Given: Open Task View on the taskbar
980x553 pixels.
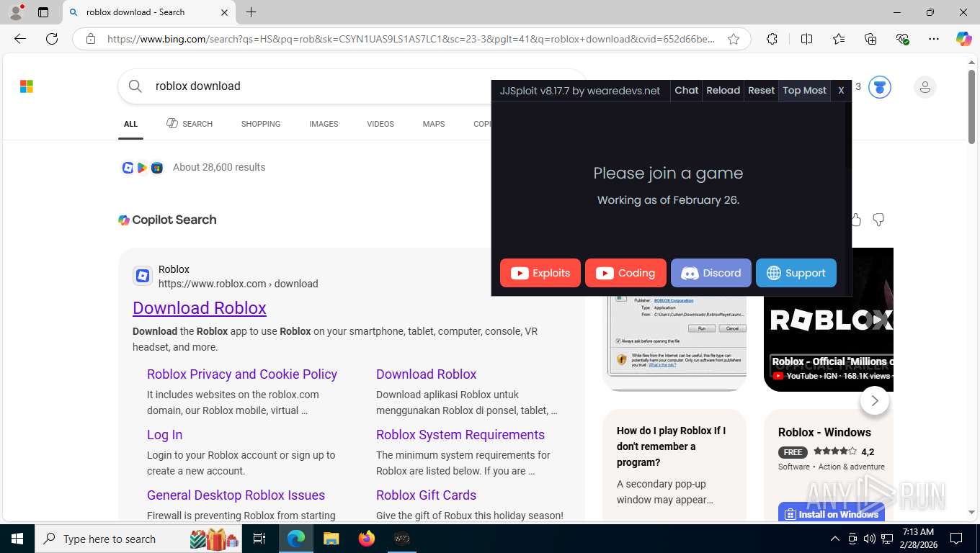Looking at the screenshot, I should (x=259, y=539).
